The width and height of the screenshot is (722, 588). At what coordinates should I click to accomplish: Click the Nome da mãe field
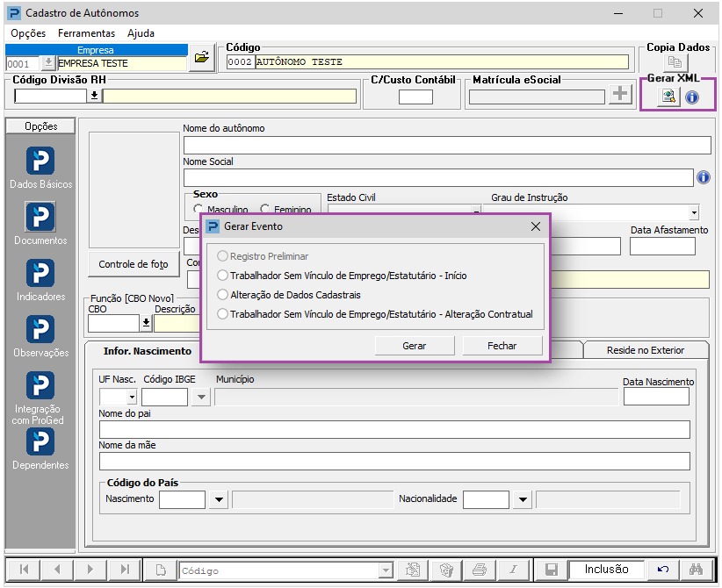(394, 461)
